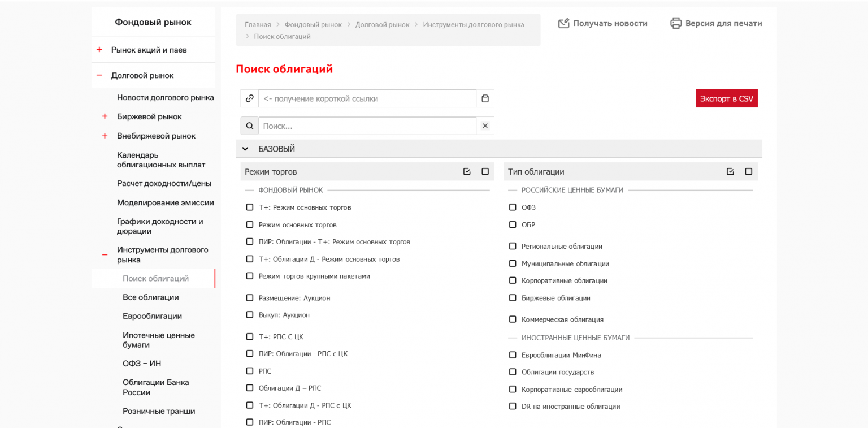Deselect all options in Тип облигации
Screen dimensions: 868x428
[x=748, y=171]
